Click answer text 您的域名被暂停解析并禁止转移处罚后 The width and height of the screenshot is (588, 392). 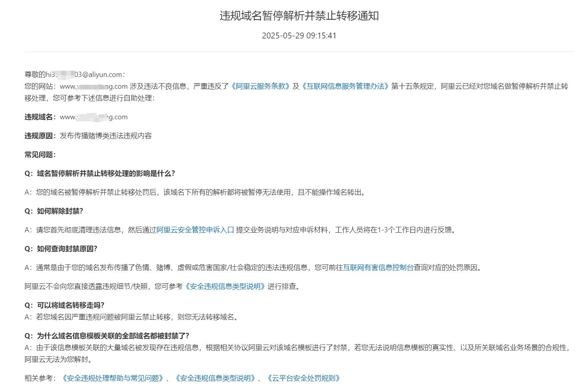coord(195,192)
